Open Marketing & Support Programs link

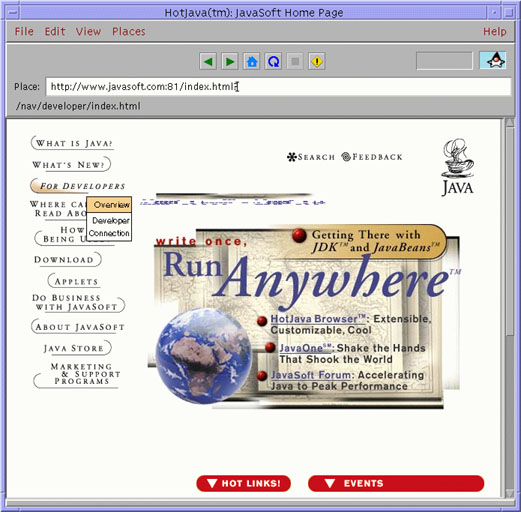pyautogui.click(x=77, y=376)
